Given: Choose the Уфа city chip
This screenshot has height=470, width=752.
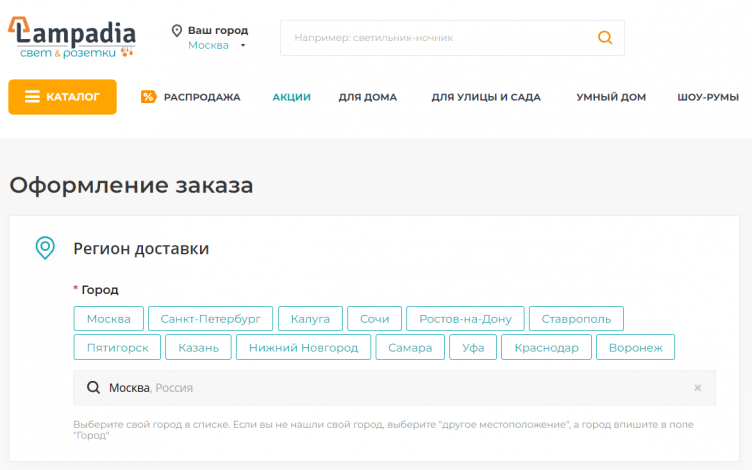Looking at the screenshot, I should click(473, 347).
